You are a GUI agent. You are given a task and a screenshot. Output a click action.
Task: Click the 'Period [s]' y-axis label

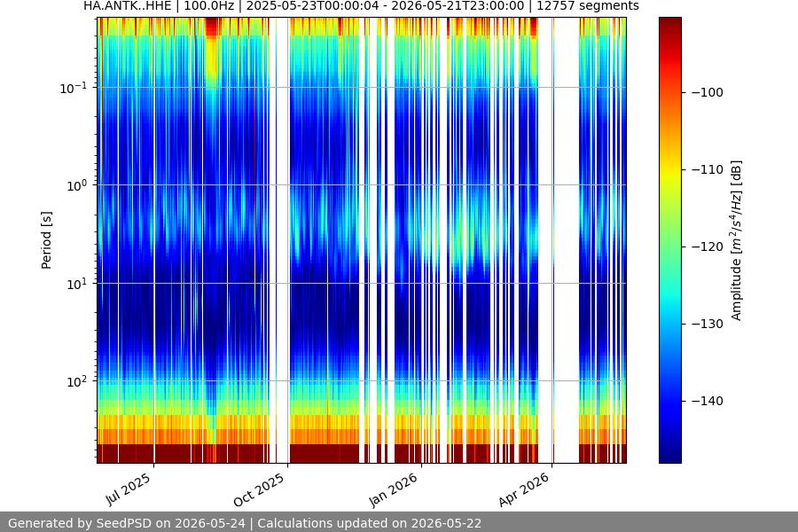[x=46, y=240]
